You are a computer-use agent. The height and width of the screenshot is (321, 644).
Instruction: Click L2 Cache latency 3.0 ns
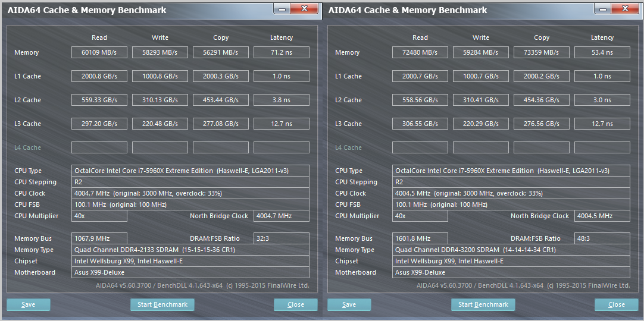coord(602,100)
